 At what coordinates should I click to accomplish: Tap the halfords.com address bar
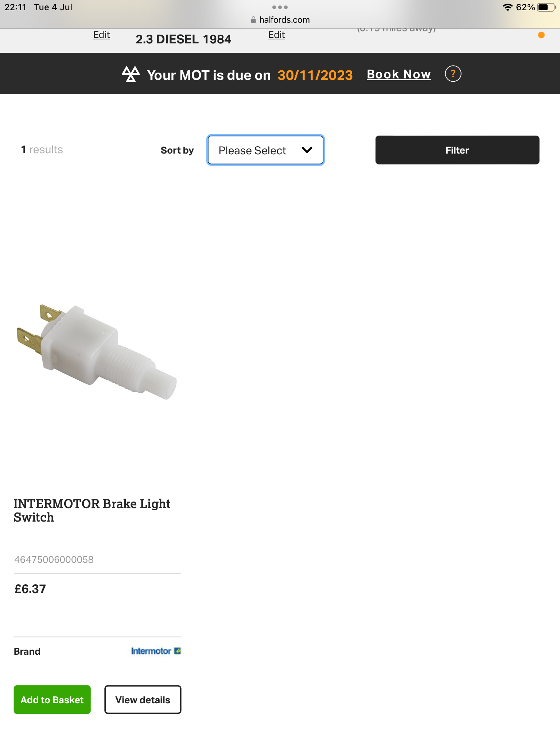click(x=280, y=20)
